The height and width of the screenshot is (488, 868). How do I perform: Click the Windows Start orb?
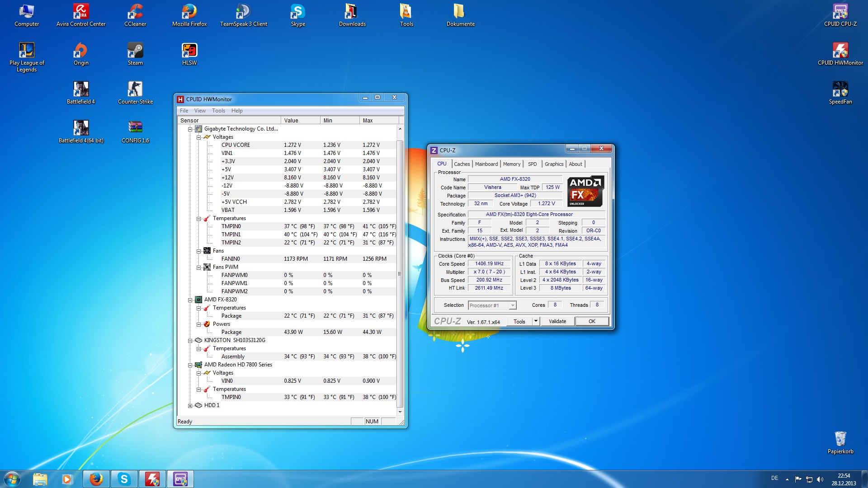12,479
